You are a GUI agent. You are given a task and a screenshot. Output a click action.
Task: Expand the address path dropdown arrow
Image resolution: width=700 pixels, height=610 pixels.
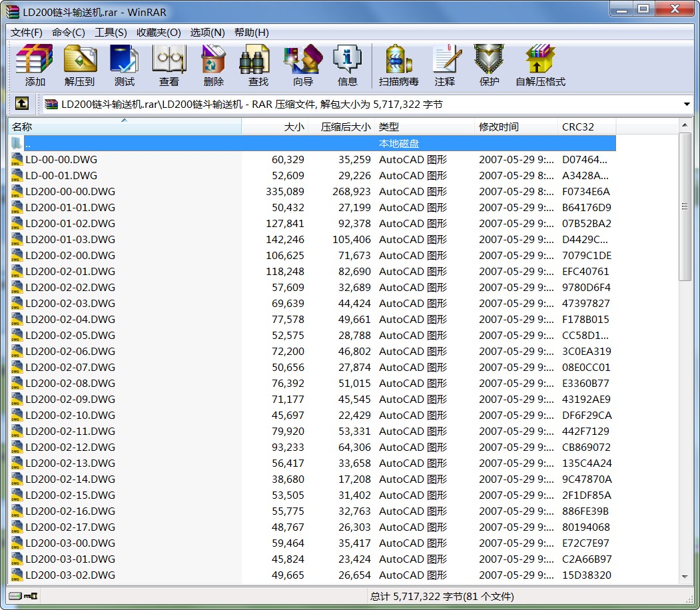(x=687, y=105)
